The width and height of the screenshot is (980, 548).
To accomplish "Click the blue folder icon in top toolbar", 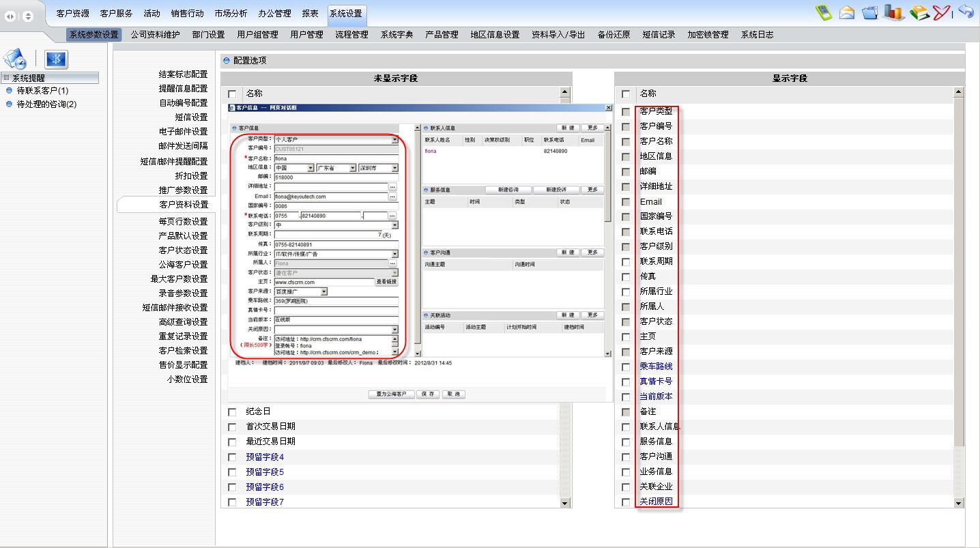I will click(x=869, y=12).
